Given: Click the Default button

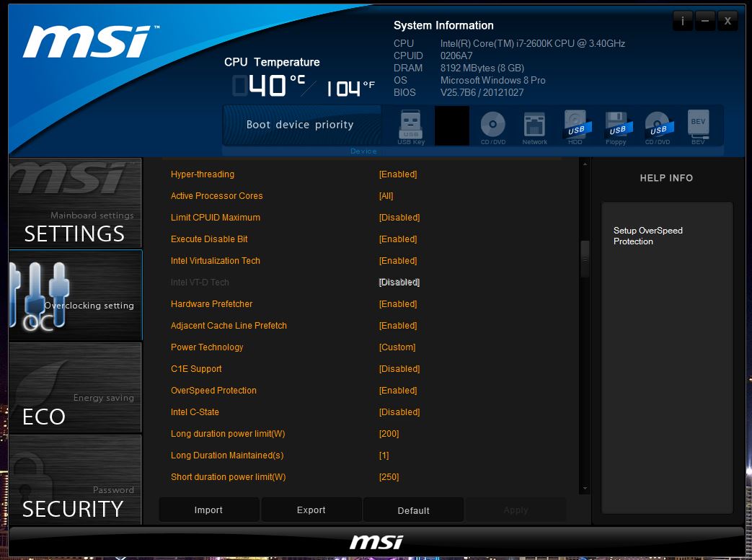Looking at the screenshot, I should coord(413,510).
